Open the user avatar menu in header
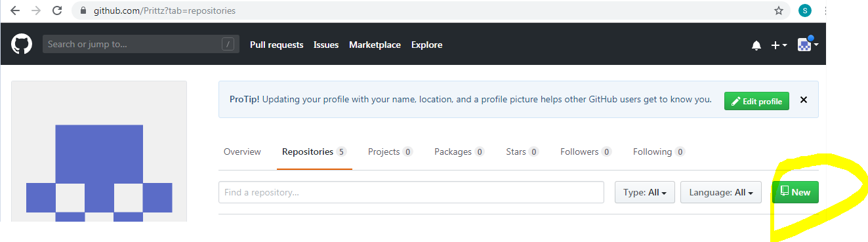Image resolution: width=868 pixels, height=242 pixels. [808, 45]
